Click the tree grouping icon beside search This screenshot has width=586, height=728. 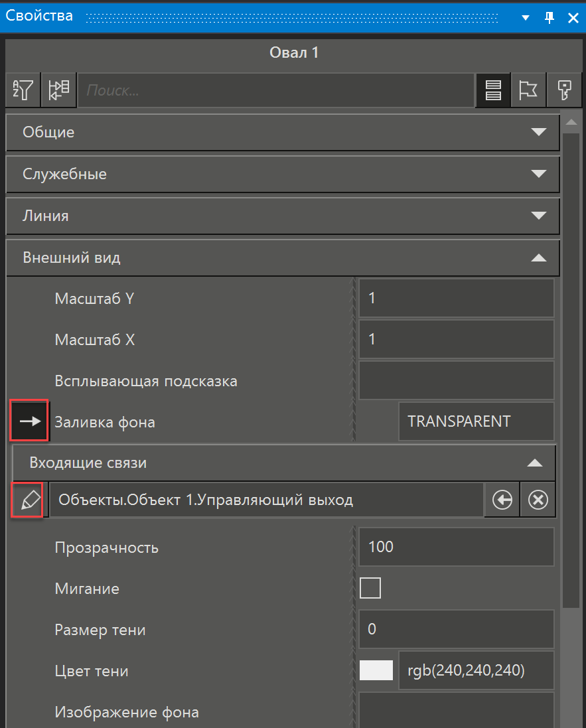point(58,90)
